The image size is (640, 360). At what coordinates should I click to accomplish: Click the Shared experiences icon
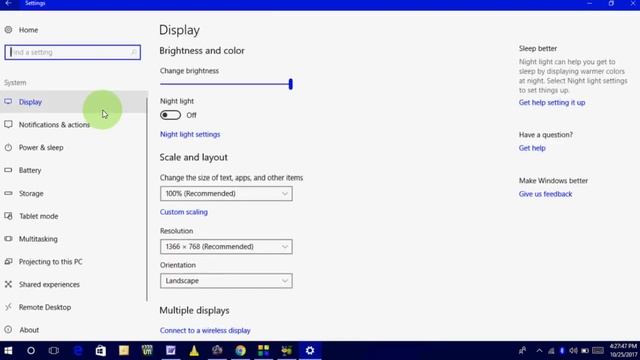coord(8,284)
